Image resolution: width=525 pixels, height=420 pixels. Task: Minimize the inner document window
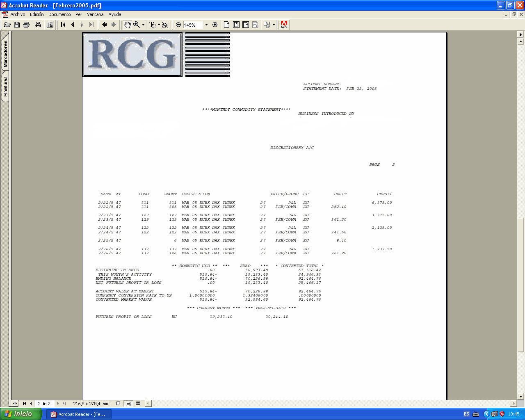506,14
